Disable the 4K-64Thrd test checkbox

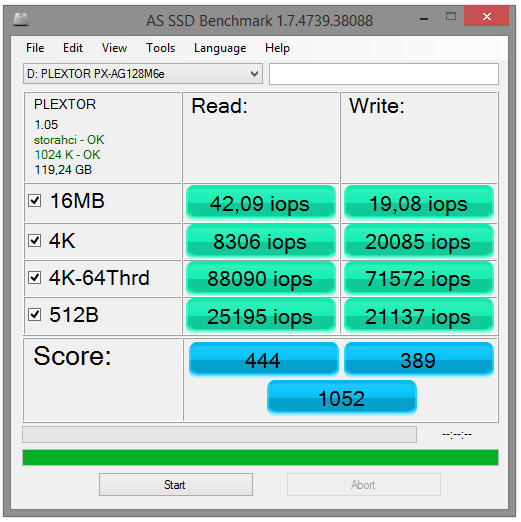pos(35,277)
